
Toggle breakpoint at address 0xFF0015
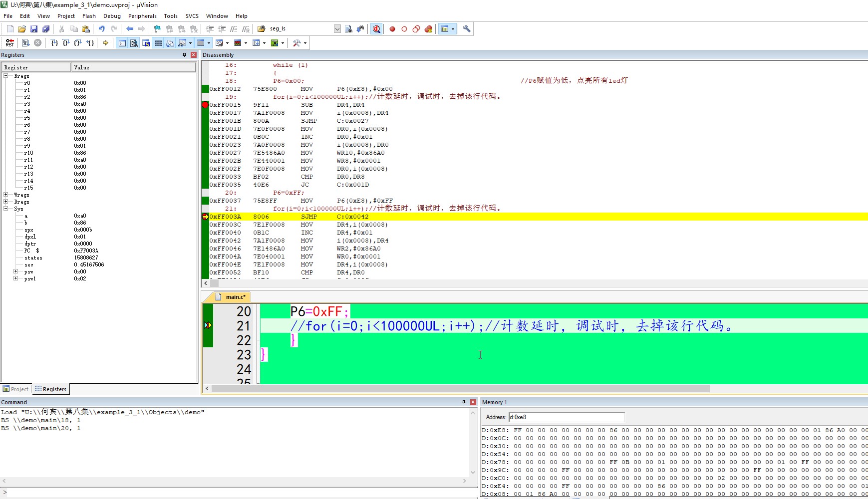click(205, 105)
